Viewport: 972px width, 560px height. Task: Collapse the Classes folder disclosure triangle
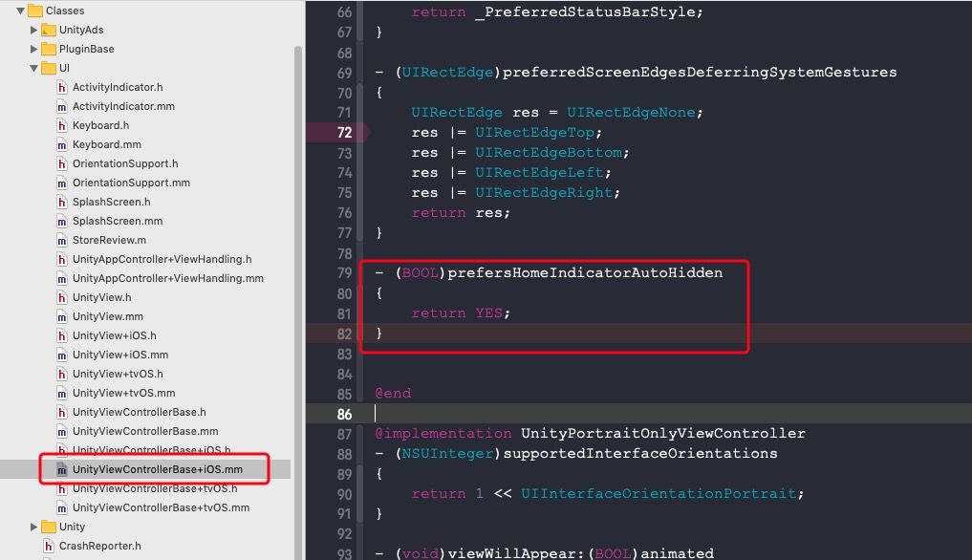pyautogui.click(x=20, y=11)
